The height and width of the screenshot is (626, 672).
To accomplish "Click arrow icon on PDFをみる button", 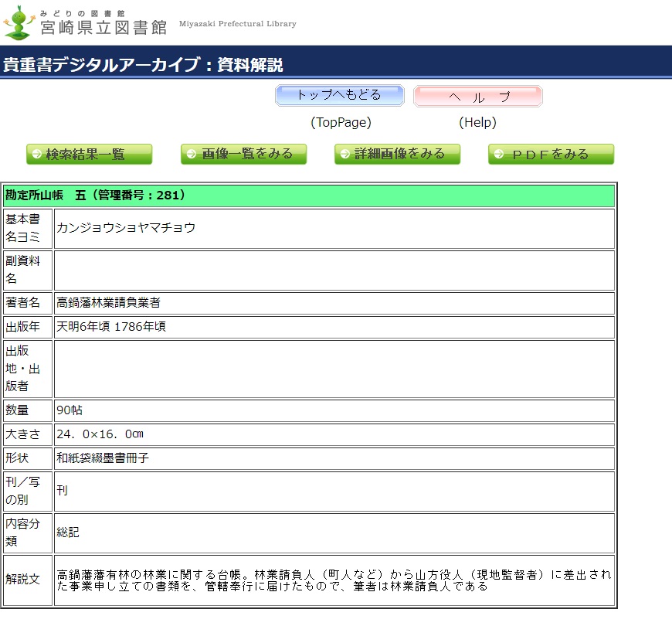I will coord(499,154).
